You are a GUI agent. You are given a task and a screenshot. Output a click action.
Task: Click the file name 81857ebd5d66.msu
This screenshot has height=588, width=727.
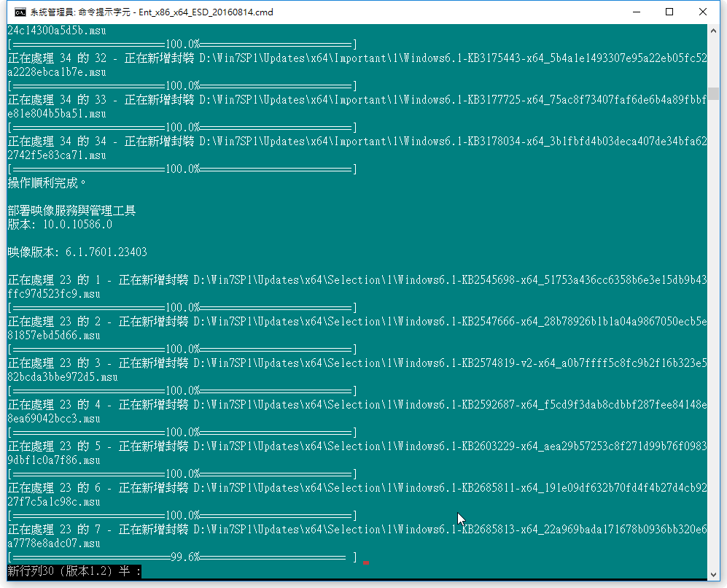point(54,336)
